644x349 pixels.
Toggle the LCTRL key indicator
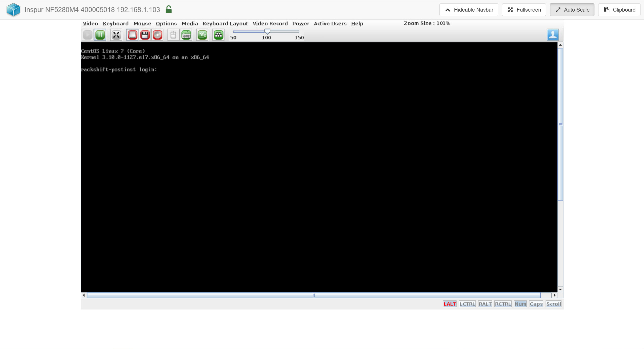[467, 304]
